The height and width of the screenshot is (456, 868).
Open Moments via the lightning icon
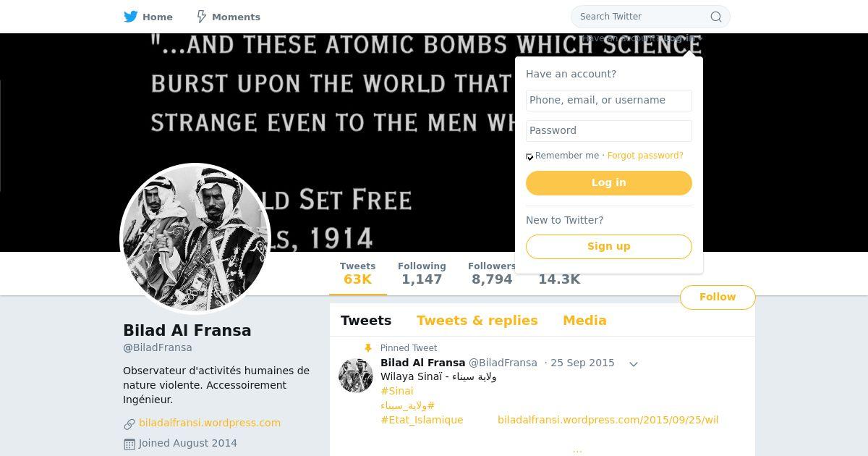click(202, 17)
